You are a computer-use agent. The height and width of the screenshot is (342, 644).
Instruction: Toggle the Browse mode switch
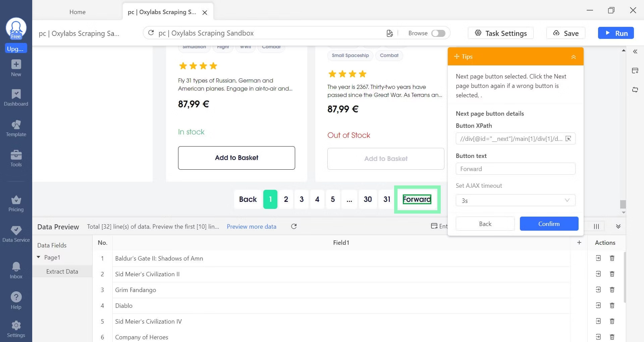[438, 33]
